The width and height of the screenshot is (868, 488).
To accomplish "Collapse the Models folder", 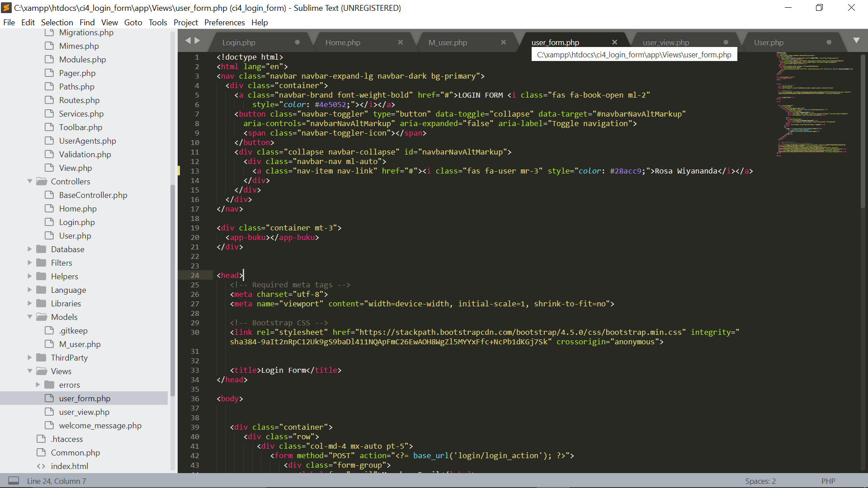I will tap(30, 317).
